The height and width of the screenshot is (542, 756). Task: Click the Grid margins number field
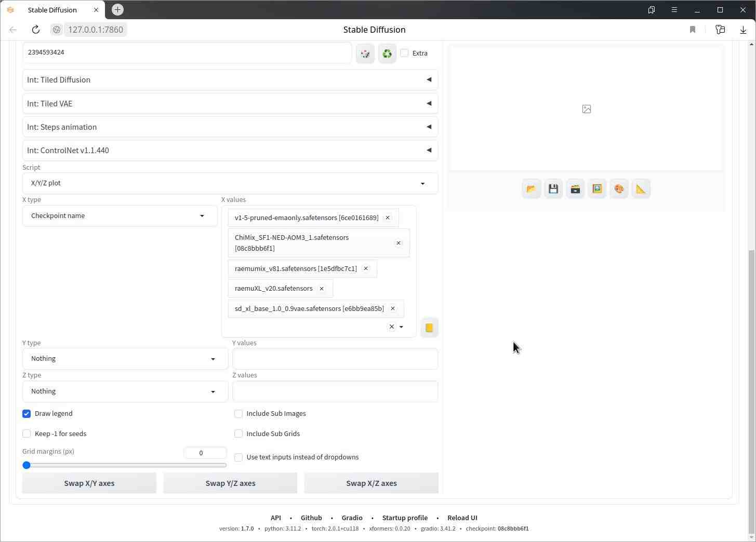205,453
